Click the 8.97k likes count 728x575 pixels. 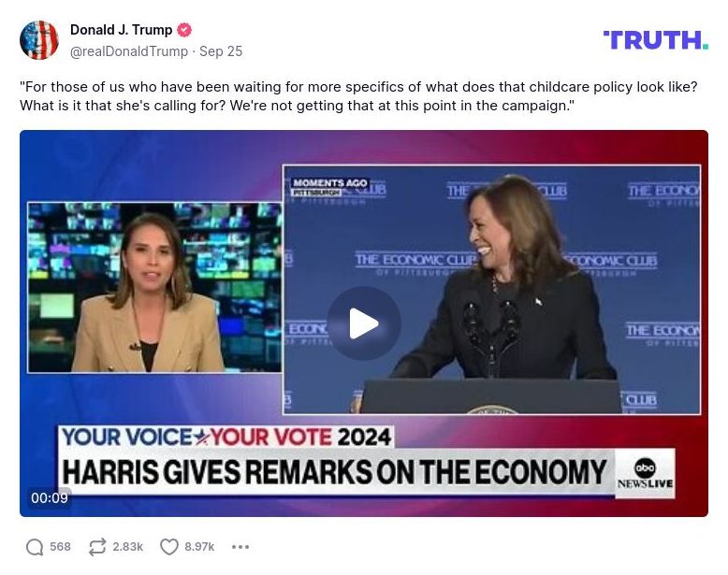199,547
